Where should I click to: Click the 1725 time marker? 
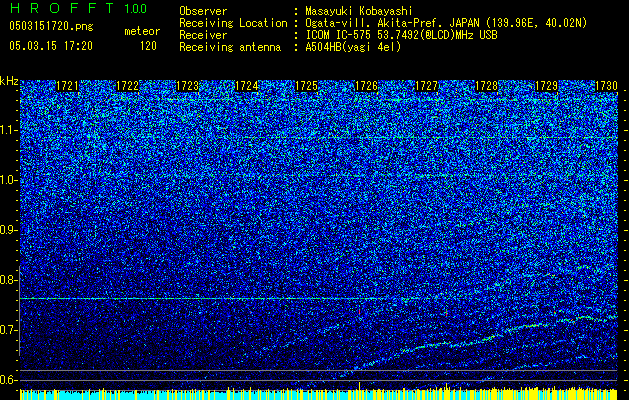pos(306,86)
